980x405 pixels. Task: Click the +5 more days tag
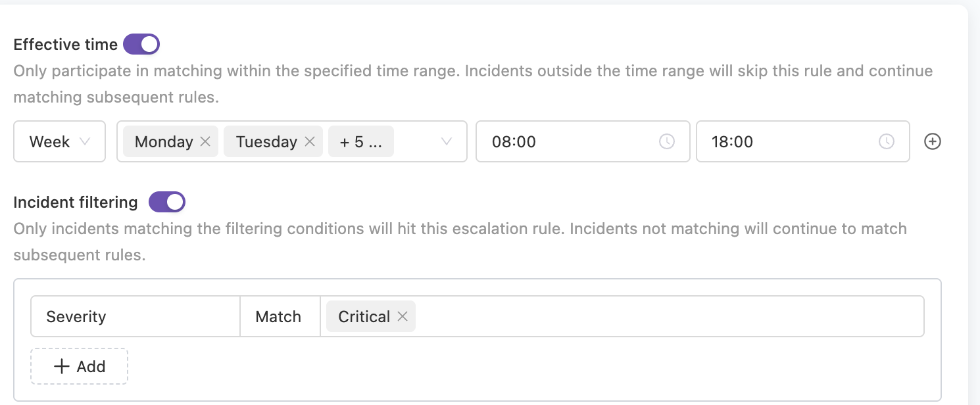[360, 141]
